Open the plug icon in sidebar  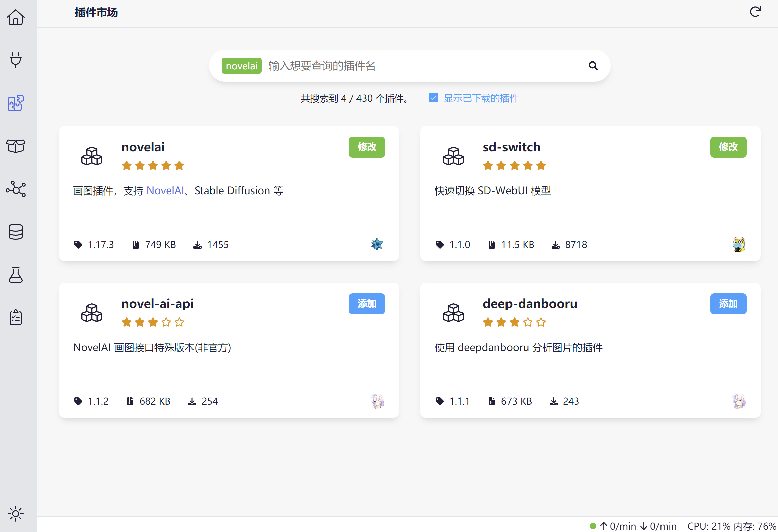pos(16,60)
